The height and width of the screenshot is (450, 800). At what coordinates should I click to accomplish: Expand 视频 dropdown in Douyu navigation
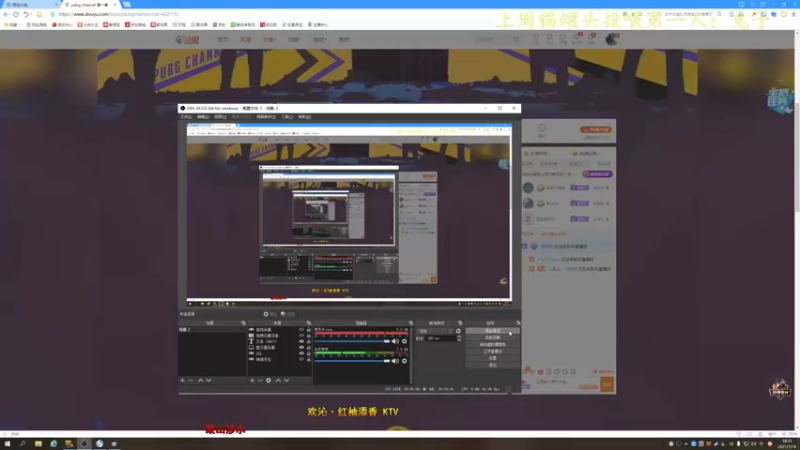click(294, 39)
